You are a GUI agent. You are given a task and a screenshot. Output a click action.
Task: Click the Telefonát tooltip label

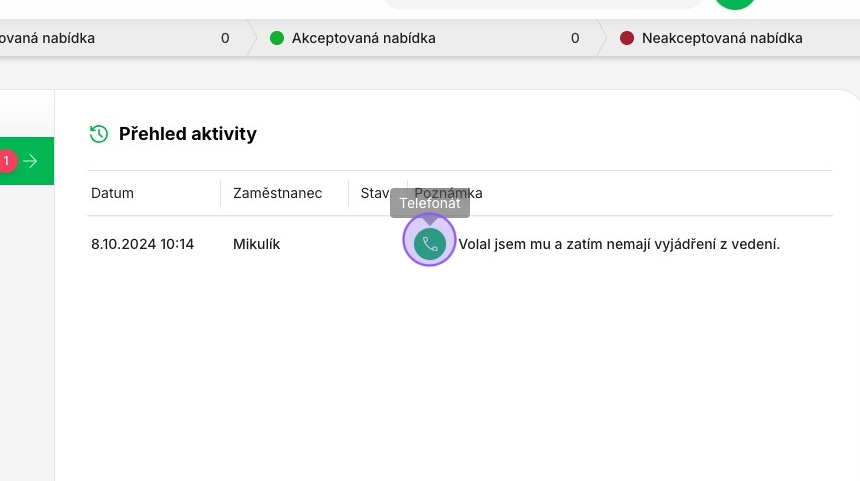click(x=430, y=203)
